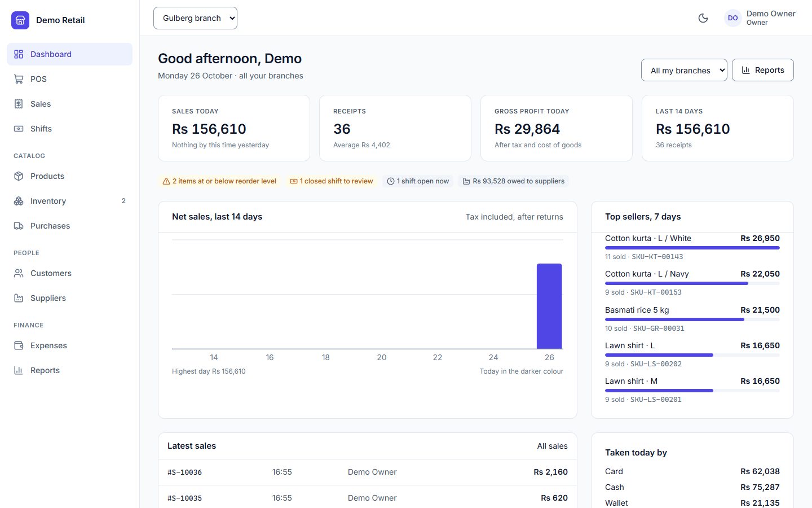This screenshot has height=508, width=812.
Task: Open the Inventory menu item
Action: tap(69, 201)
